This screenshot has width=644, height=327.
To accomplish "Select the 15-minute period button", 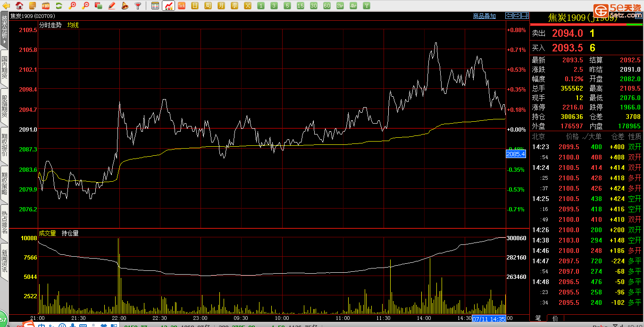I will click(x=301, y=6).
